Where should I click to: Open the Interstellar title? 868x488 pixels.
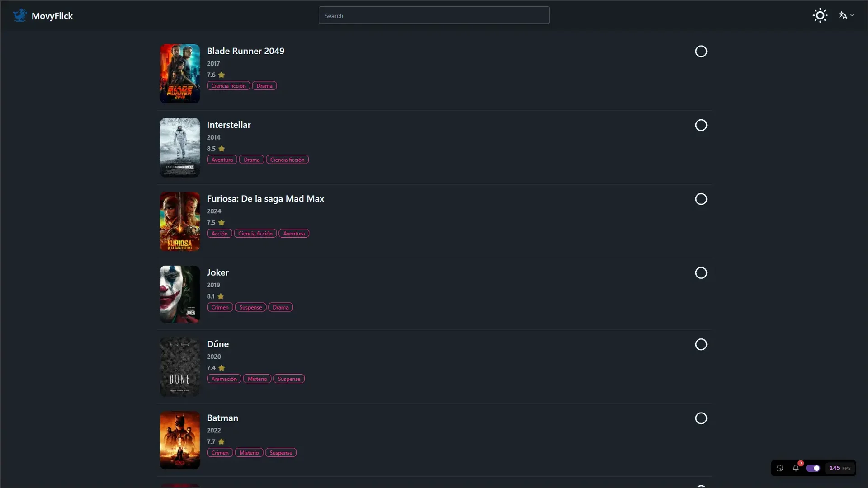[x=229, y=125]
